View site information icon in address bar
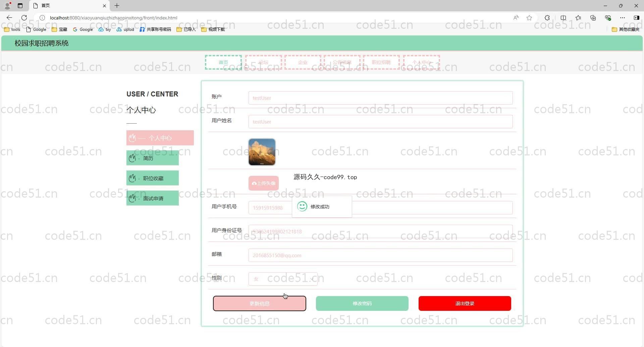The image size is (644, 347). pos(42,18)
